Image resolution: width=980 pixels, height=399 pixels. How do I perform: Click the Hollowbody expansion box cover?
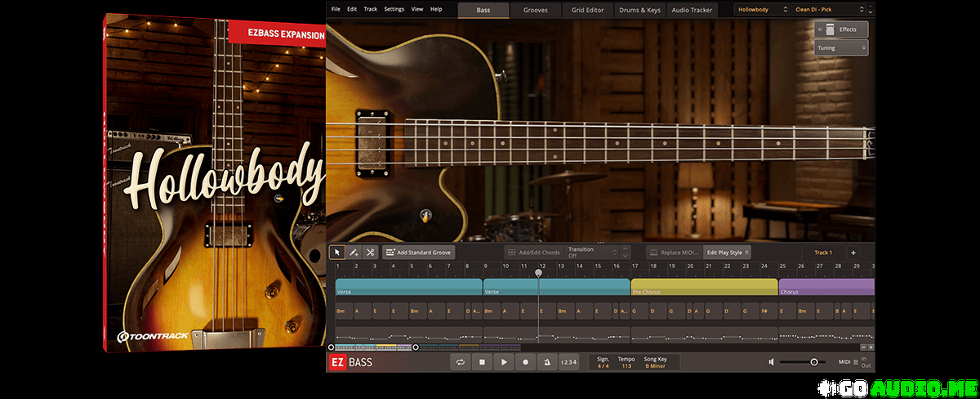coord(215,182)
